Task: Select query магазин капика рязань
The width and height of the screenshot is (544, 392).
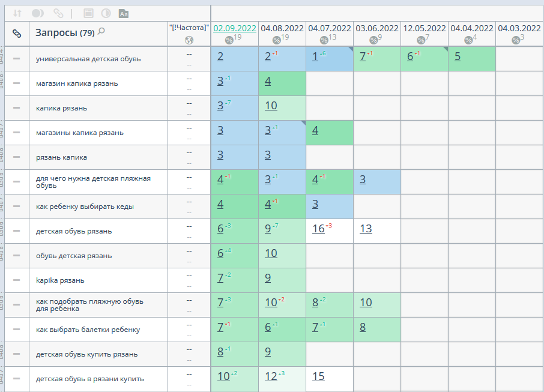Action: (77, 83)
